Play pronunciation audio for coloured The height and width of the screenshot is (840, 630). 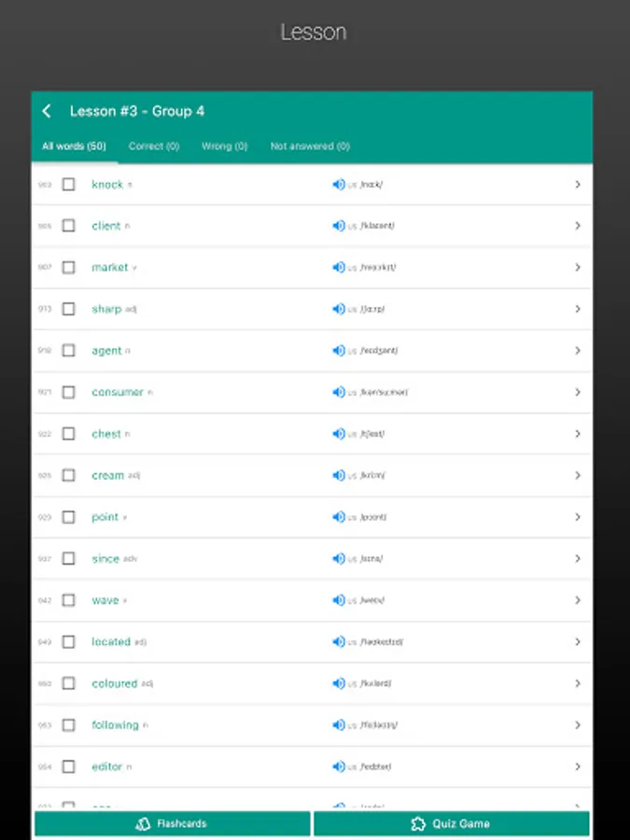[x=339, y=683]
